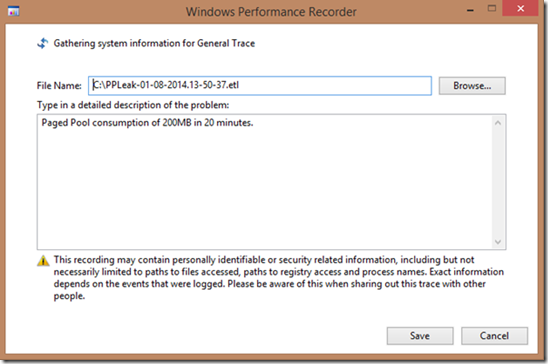Maximize the Windows Performance Recorder window
Viewport: 548px width, 364px height.
coord(492,9)
